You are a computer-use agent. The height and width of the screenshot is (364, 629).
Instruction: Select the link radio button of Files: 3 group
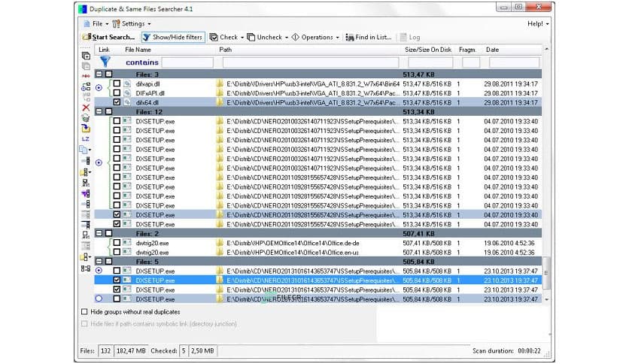(99, 87)
